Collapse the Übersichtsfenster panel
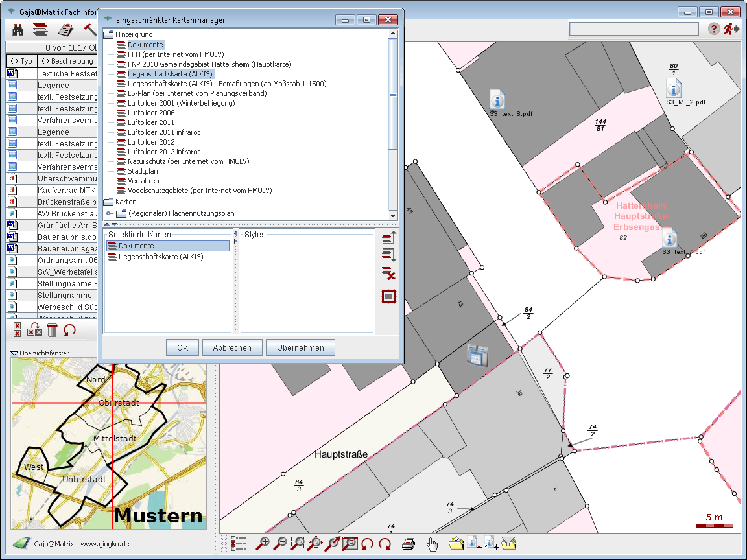This screenshot has height=560, width=747. 14,353
